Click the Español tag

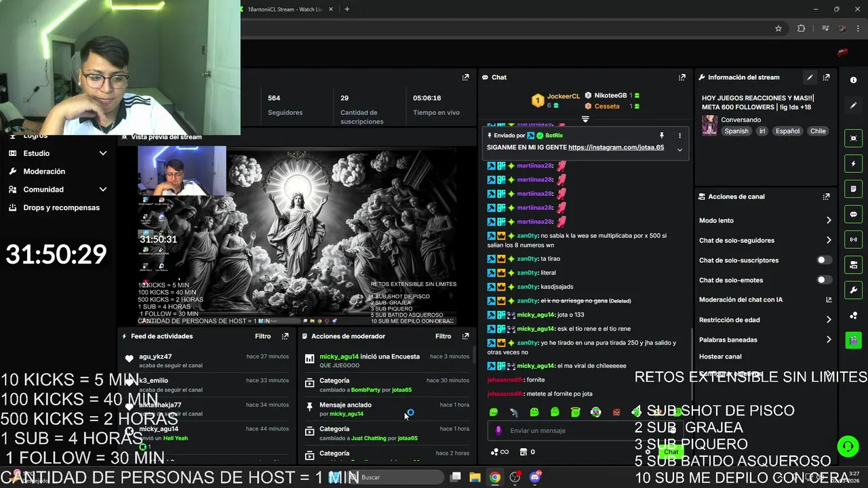coord(787,131)
